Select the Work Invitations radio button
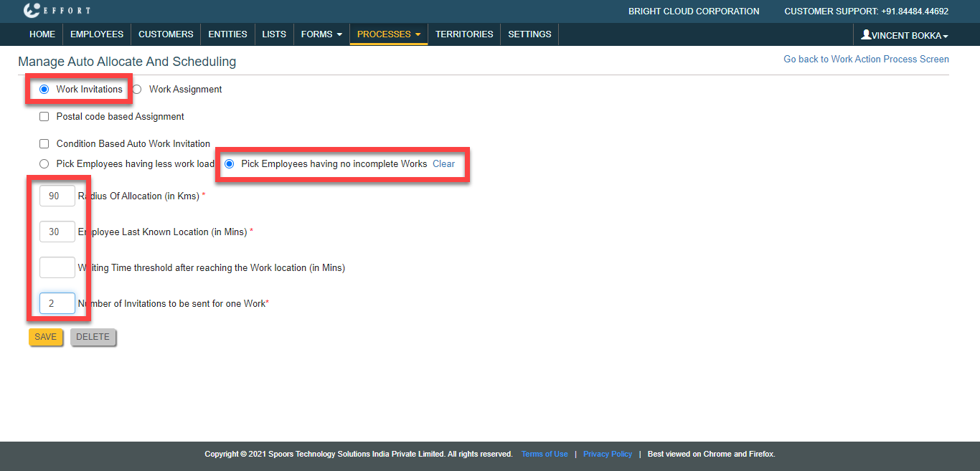980x471 pixels. tap(44, 90)
